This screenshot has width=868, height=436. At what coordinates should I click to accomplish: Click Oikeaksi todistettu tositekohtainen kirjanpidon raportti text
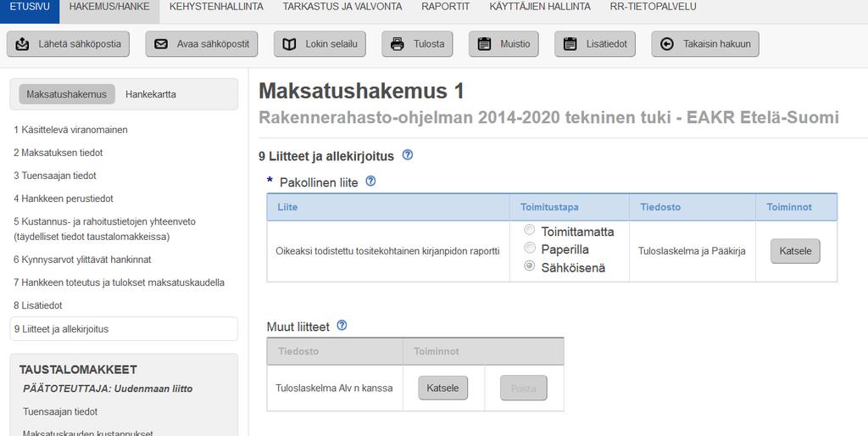pyautogui.click(x=387, y=251)
